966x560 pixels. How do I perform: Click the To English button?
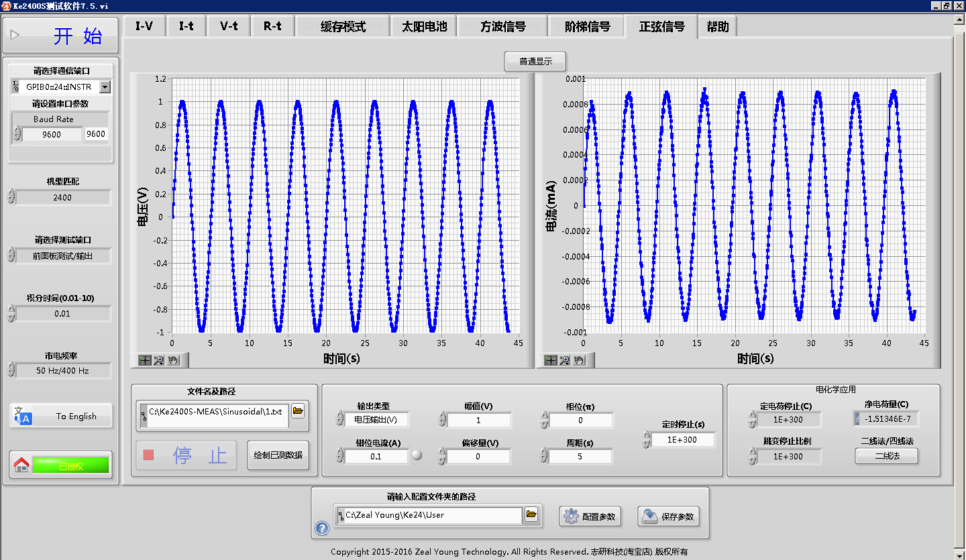(x=61, y=416)
